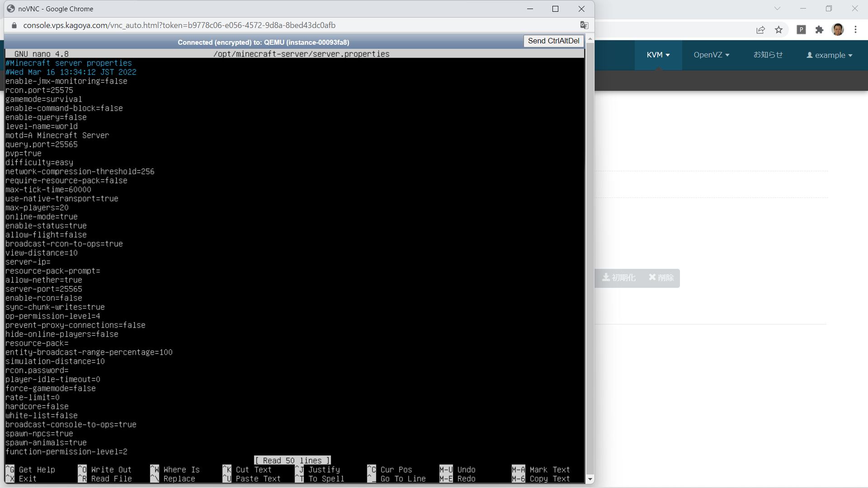Expand the KVM dropdown menu
This screenshot has height=488, width=868.
point(658,55)
